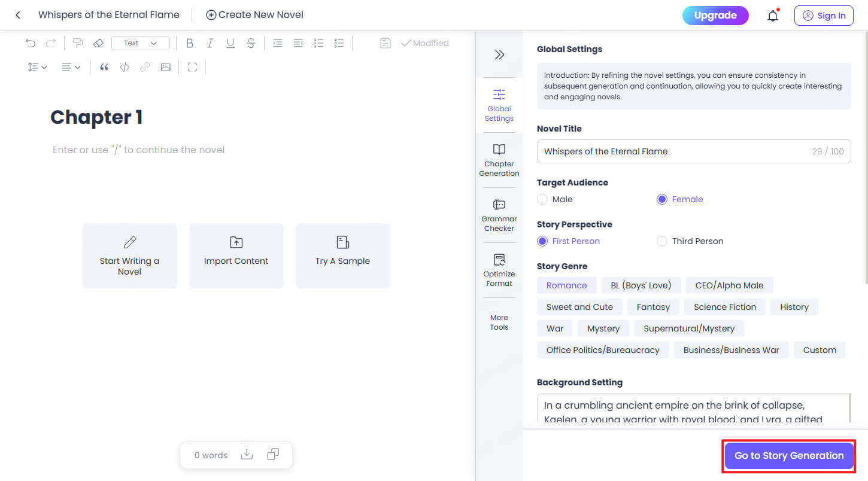Open notifications via the bell icon
868x481 pixels.
point(773,16)
